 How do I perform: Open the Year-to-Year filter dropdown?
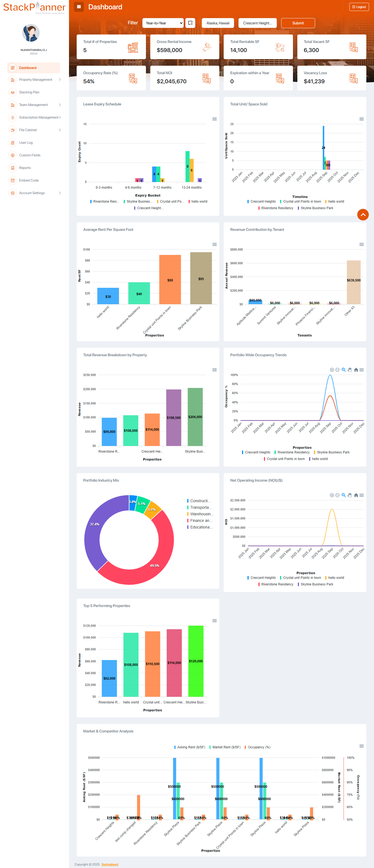click(163, 23)
